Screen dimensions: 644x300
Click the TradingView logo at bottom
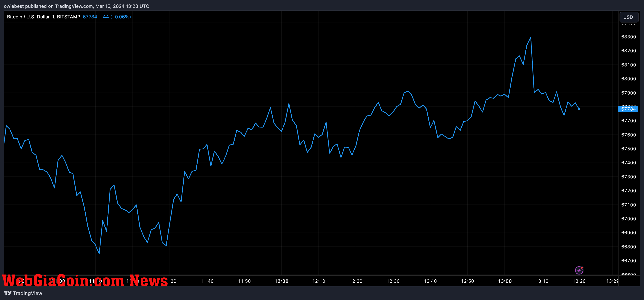8,293
